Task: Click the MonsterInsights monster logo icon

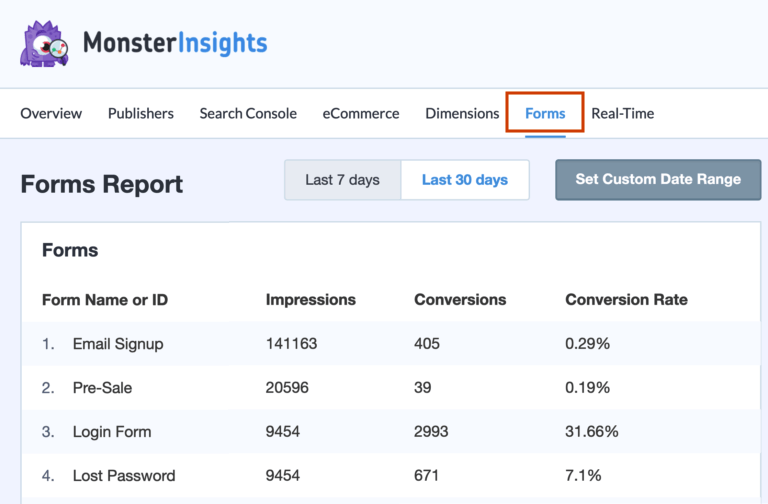Action: click(x=45, y=43)
